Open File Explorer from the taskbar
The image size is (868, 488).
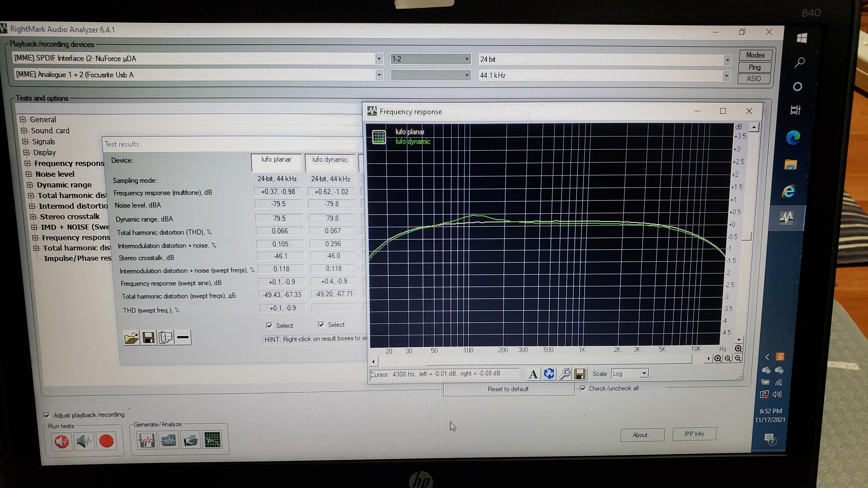point(791,165)
